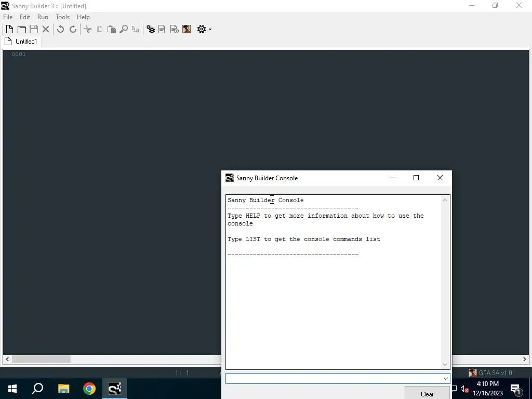Copy selection from the toolbar
The image size is (532, 399).
pyautogui.click(x=99, y=29)
